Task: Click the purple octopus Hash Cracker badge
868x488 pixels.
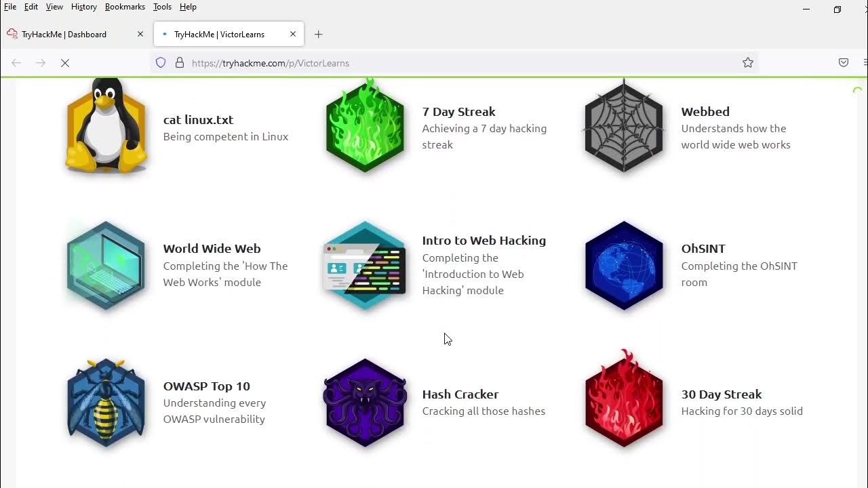Action: point(365,403)
